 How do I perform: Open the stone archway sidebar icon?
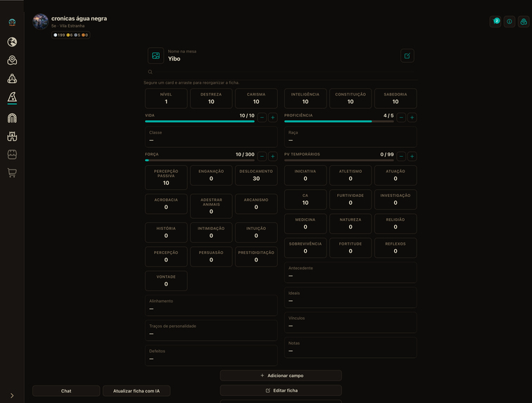click(12, 118)
